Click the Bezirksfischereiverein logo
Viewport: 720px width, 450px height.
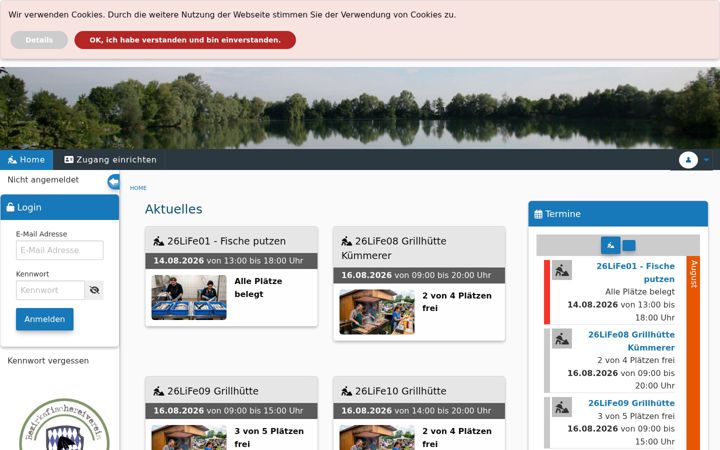(64, 425)
